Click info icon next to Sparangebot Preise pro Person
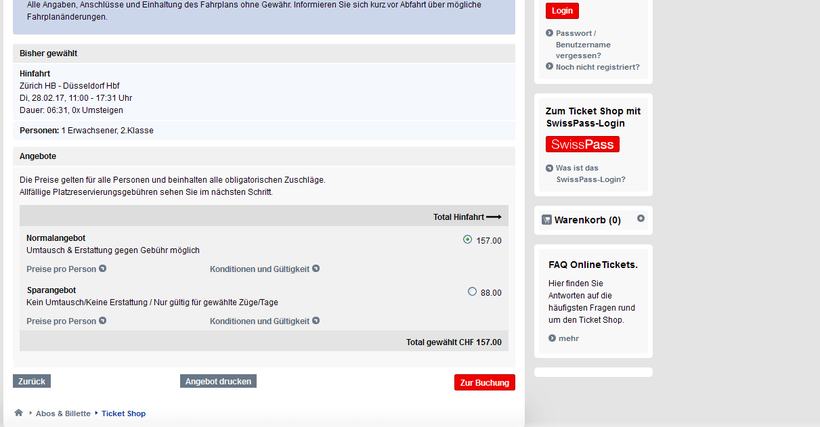This screenshot has width=820, height=427. 102,321
